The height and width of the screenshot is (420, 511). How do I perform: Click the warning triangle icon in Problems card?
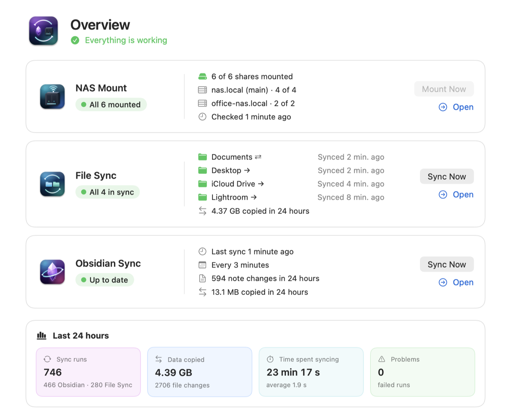coord(382,359)
